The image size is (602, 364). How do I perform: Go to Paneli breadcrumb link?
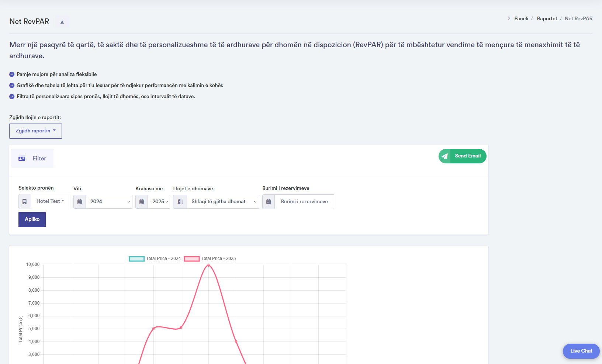click(x=521, y=18)
